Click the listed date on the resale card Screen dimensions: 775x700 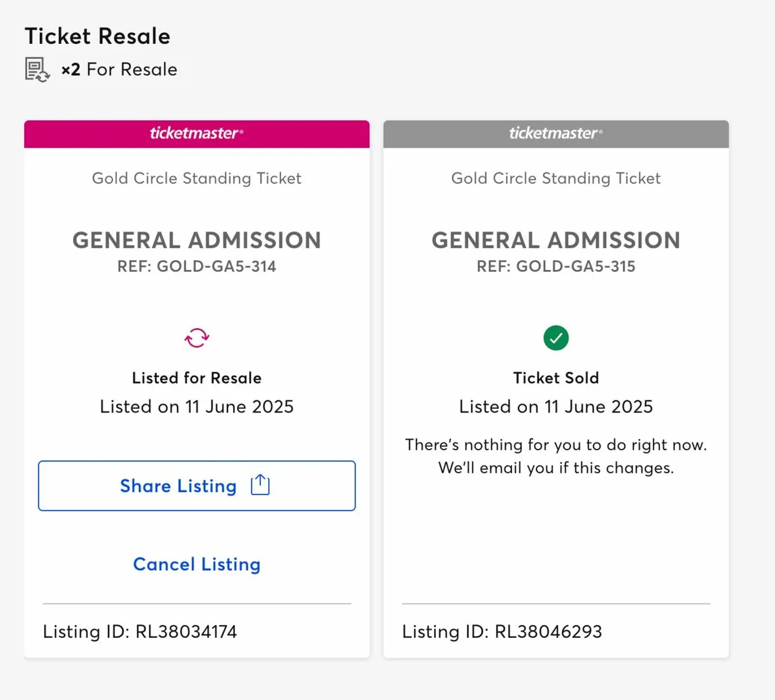click(197, 407)
